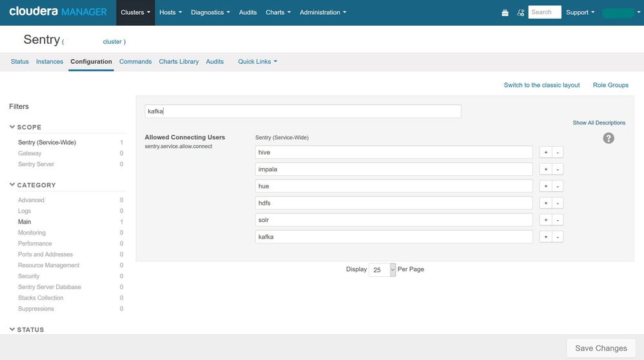Click the minus button beside impala
Screen dimensions: 644x360
point(558,169)
